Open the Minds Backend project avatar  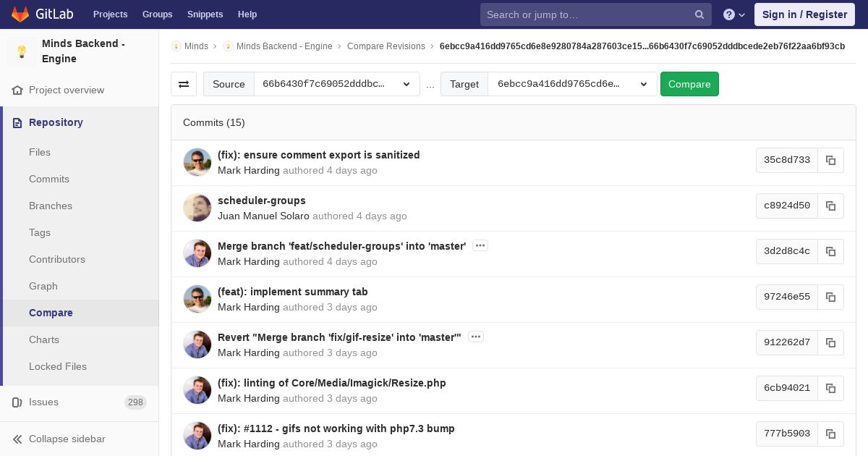(x=22, y=51)
